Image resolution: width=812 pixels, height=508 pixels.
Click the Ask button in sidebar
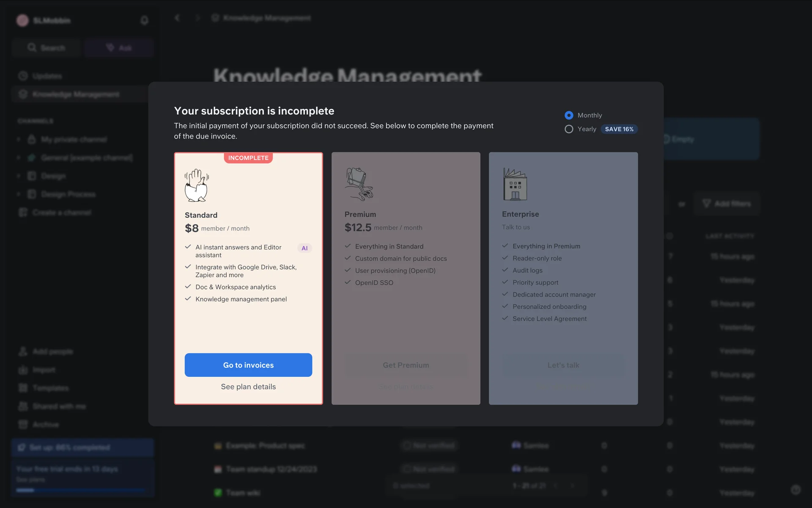119,48
